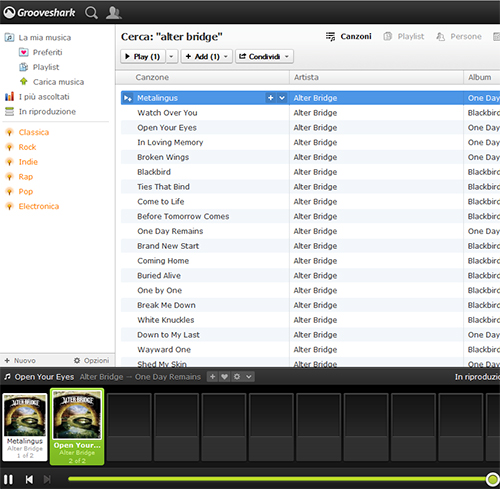Screen dimensions: 500x489
Task: Click the play-add icon on Metalingus row
Action: tap(128, 98)
